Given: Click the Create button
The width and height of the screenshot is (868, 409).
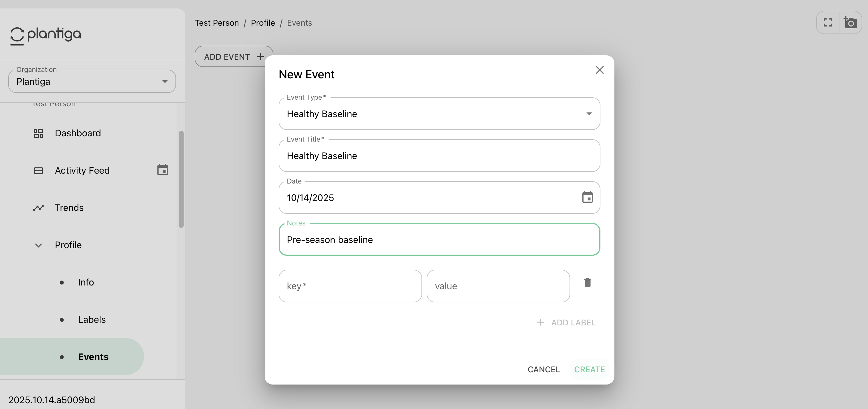Looking at the screenshot, I should [589, 369].
